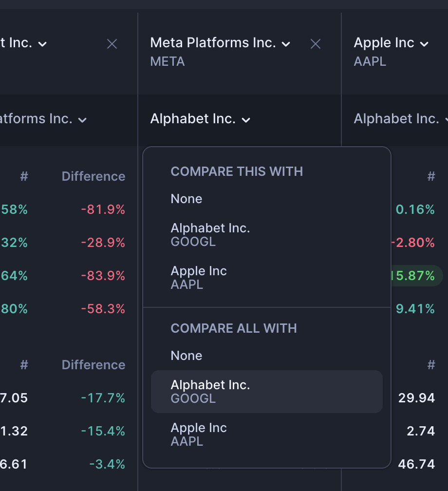This screenshot has width=448, height=491.
Task: Click the 9.41% value in Apple column
Action: click(415, 309)
